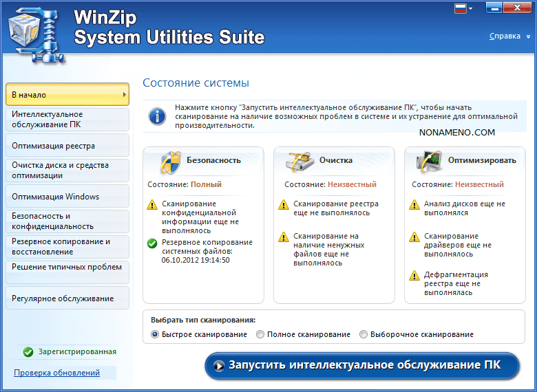Viewport: 537px width, 392px height.
Task: Click the blue information icon
Action: pyautogui.click(x=158, y=116)
